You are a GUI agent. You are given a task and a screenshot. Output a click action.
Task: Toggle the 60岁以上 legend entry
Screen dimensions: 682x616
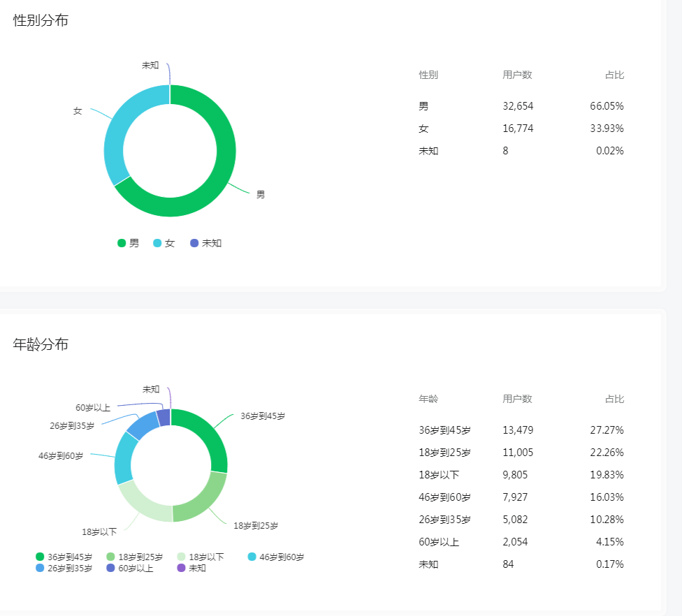click(130, 568)
